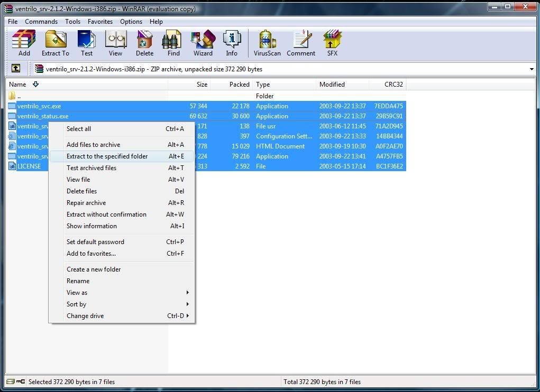This screenshot has width=540, height=392.
Task: Select the LICENSE file name
Action: click(x=29, y=166)
